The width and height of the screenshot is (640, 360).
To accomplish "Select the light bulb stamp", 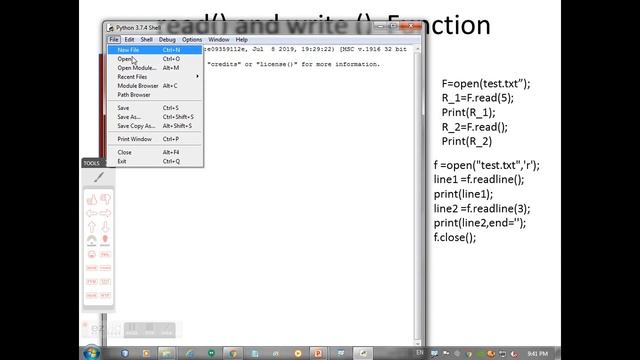I will tap(105, 240).
